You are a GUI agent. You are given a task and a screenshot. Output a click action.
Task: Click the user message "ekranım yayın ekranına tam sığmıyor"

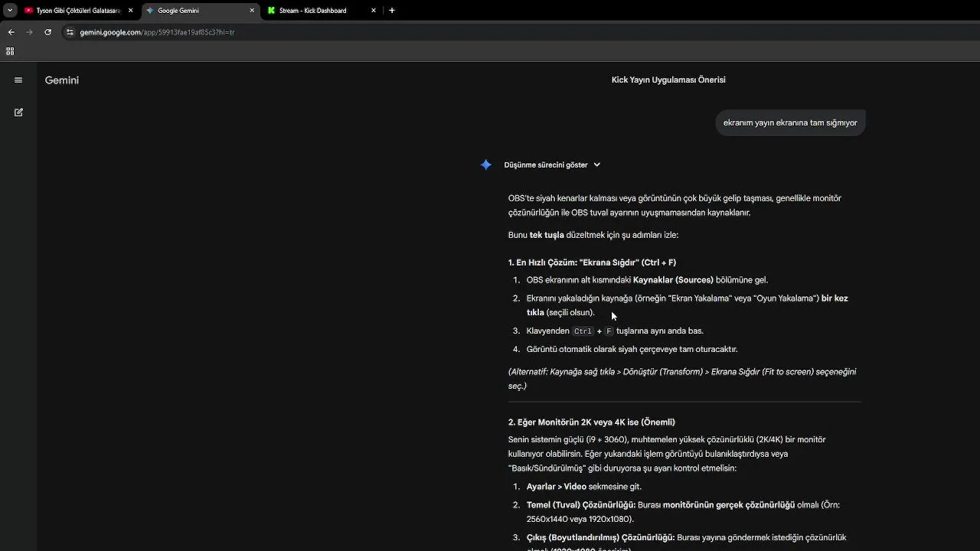790,122
